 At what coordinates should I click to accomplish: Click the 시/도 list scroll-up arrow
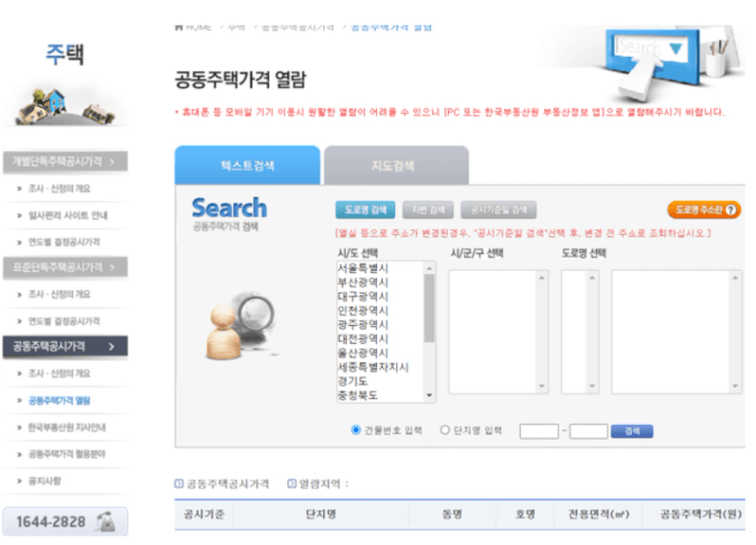(x=429, y=267)
